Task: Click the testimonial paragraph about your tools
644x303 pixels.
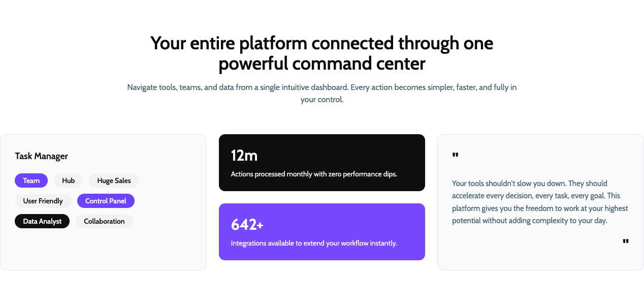Action: (x=540, y=202)
